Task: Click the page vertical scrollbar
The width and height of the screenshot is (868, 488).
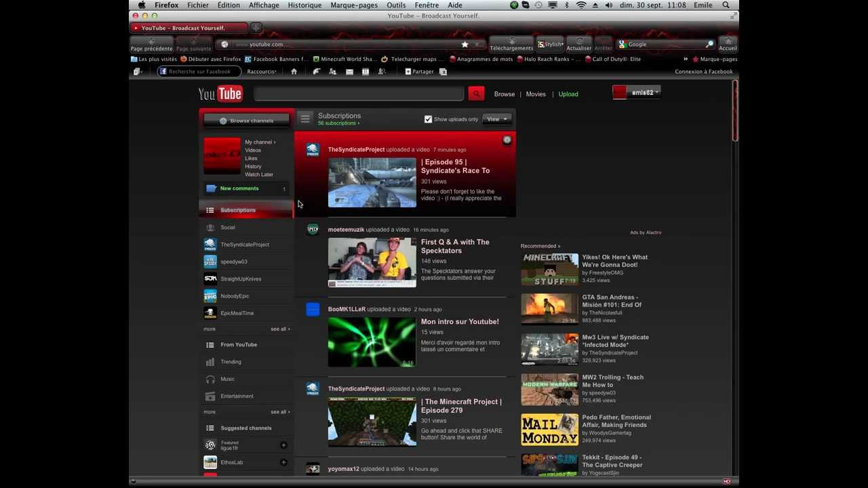Action: click(734, 111)
